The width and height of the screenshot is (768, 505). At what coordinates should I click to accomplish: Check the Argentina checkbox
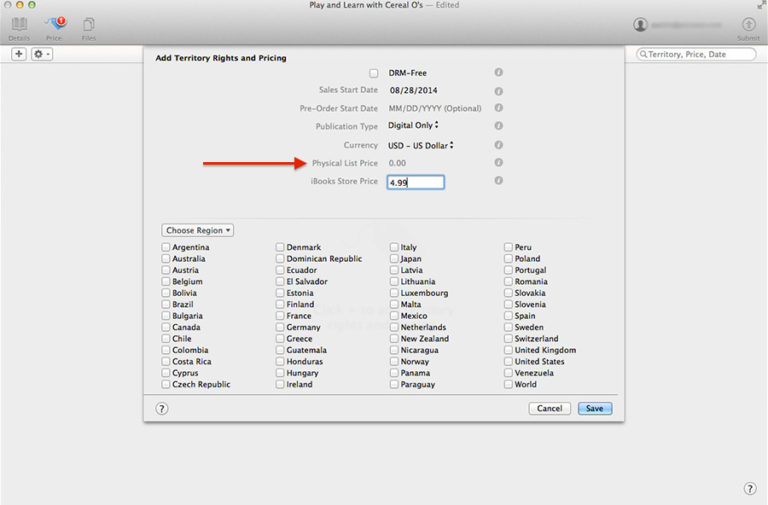[x=166, y=247]
